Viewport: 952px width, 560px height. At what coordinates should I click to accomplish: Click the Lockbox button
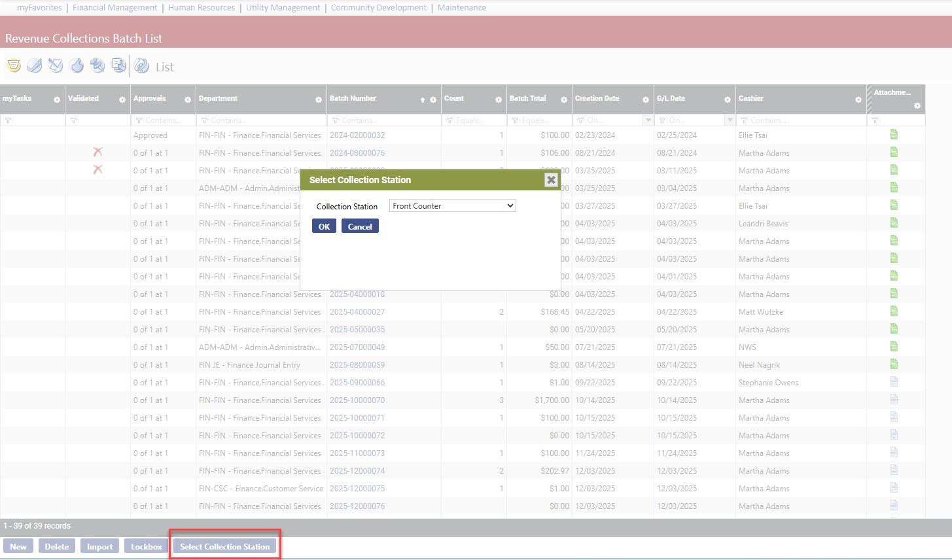coord(146,546)
